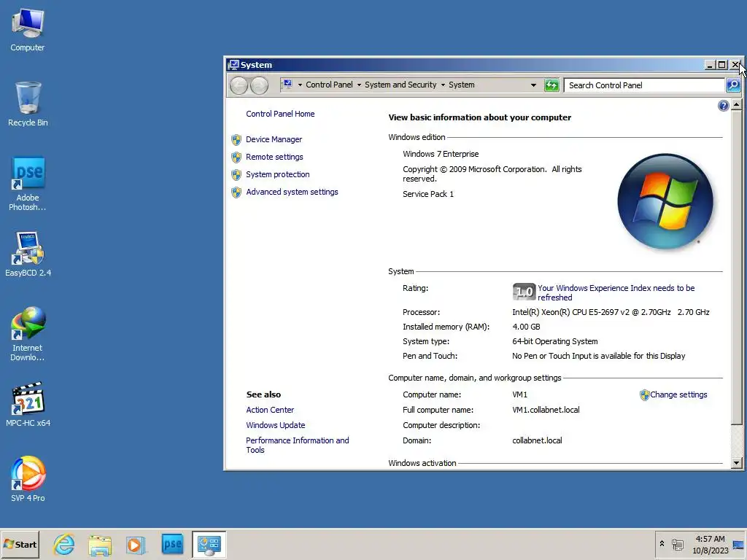Viewport: 747px width, 560px height.
Task: Refresh the Windows Experience Index link
Action: (616, 293)
